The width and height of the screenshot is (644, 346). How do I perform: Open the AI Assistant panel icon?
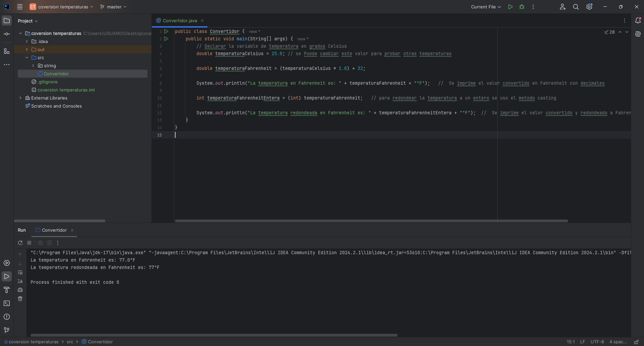638,34
